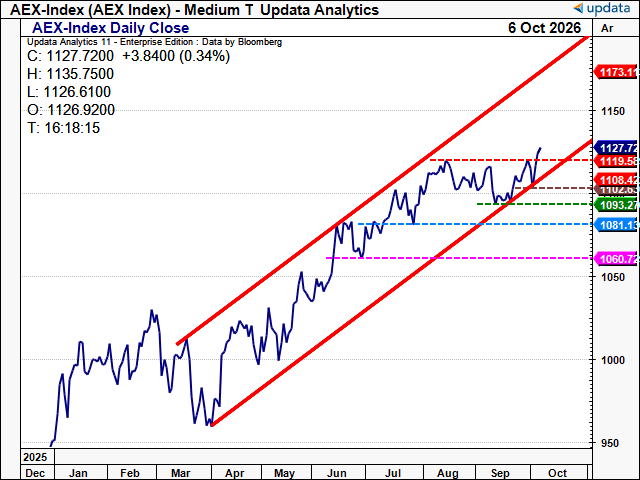Viewport: 640px width, 480px height.
Task: Click the high value H: 1135.7500
Action: (x=71, y=74)
